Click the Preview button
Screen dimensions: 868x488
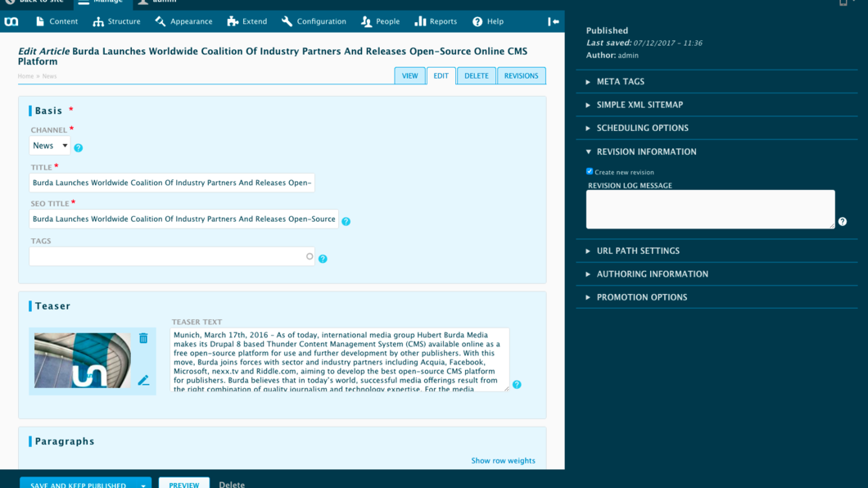pos(183,483)
